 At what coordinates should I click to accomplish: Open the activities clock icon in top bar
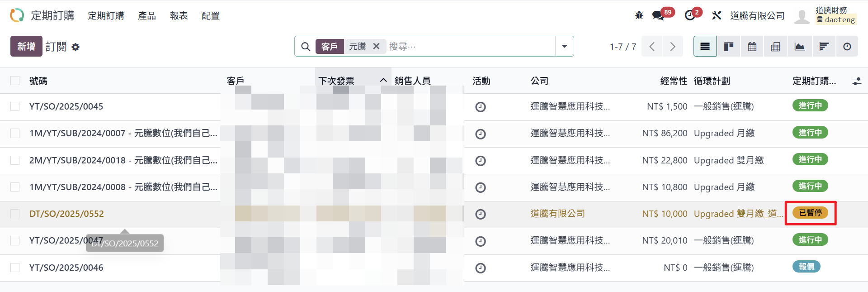point(690,15)
